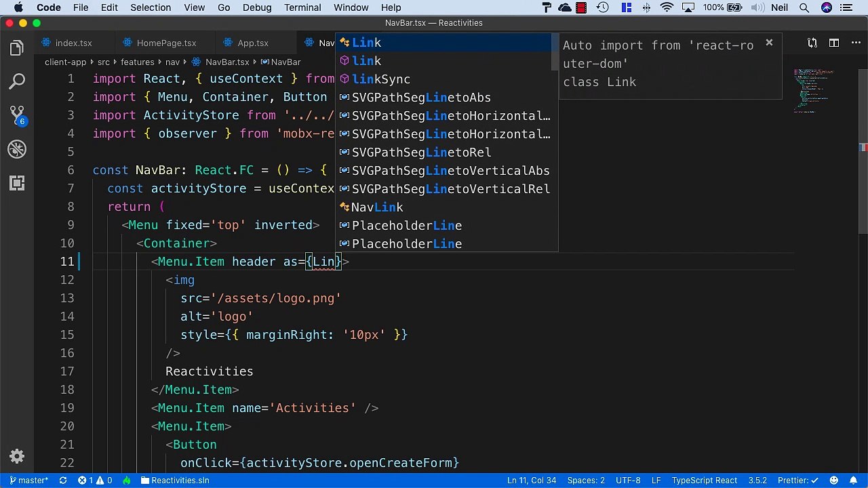
Task: Synchronize changes in the status bar
Action: pyautogui.click(x=63, y=481)
